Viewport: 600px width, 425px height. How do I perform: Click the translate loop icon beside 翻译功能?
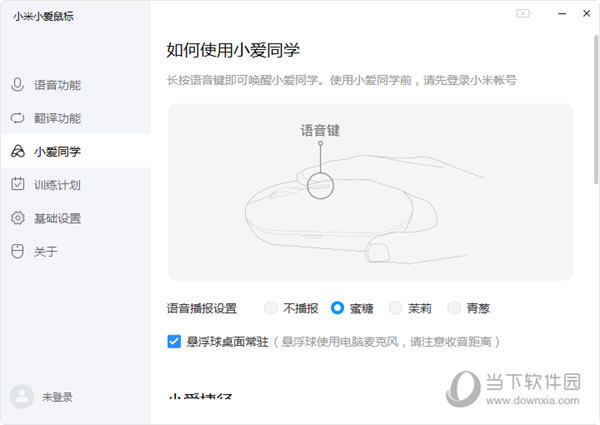point(17,118)
